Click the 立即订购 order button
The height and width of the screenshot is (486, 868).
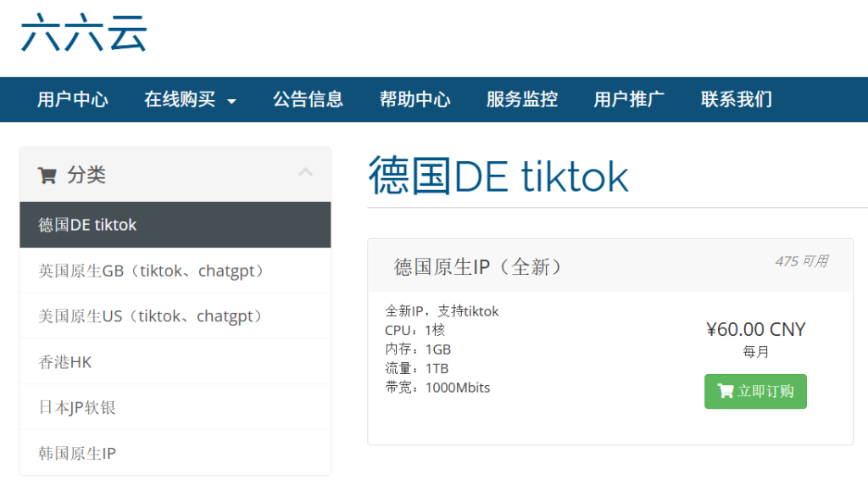[755, 391]
